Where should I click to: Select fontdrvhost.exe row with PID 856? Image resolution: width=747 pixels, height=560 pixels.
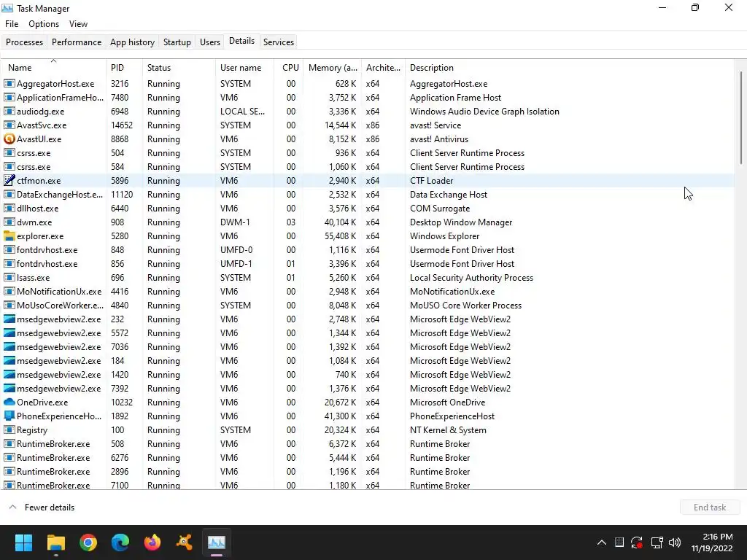[368, 264]
